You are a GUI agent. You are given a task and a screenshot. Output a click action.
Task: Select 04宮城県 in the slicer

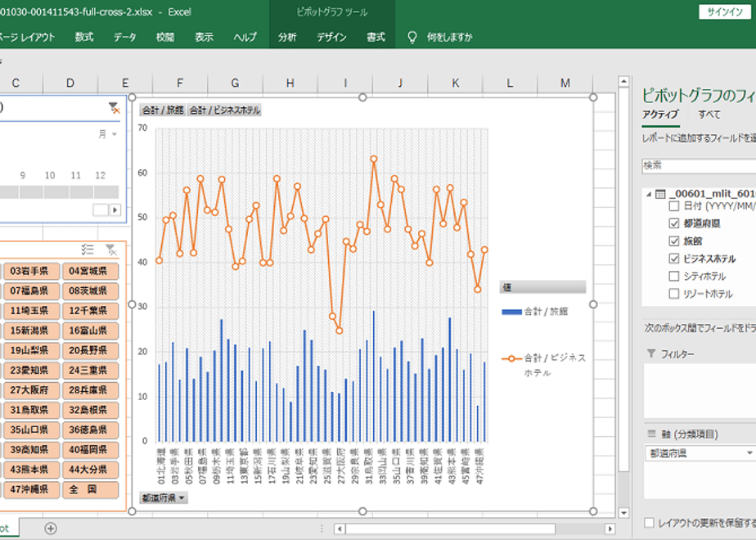pos(90,272)
